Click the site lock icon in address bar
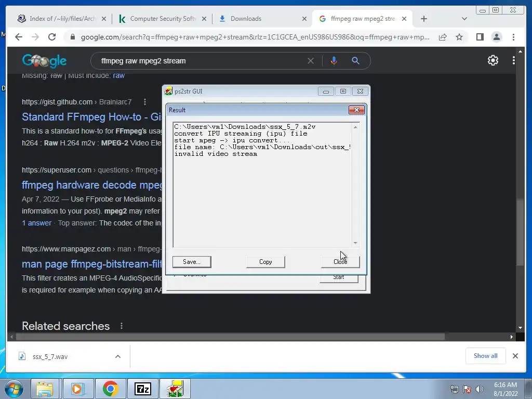 [72, 37]
